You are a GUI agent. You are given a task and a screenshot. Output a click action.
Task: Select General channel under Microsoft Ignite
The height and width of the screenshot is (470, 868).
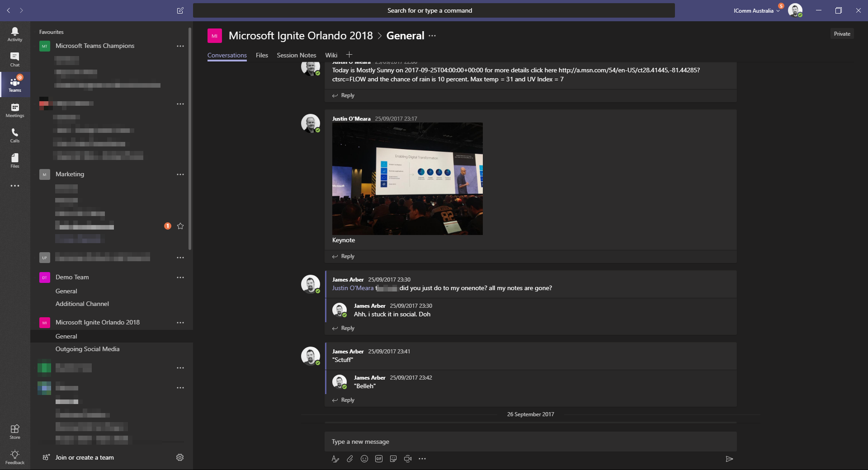[x=112, y=336]
